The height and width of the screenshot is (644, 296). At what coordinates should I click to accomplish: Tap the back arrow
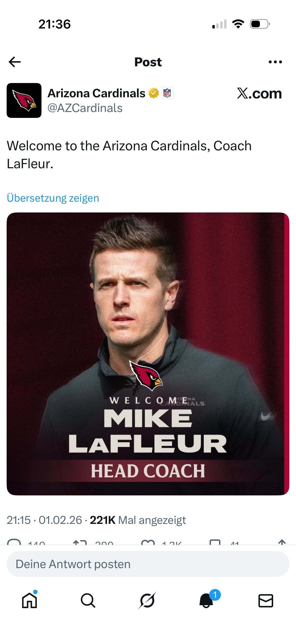click(x=14, y=62)
